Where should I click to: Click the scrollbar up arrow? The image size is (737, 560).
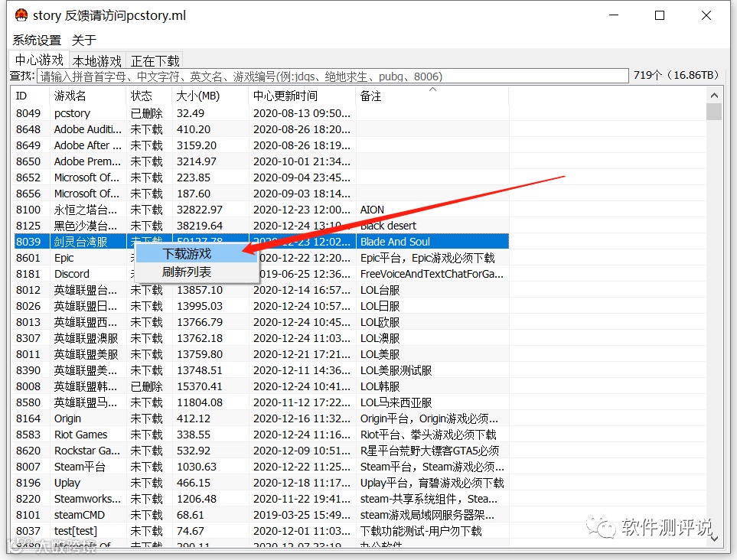714,96
